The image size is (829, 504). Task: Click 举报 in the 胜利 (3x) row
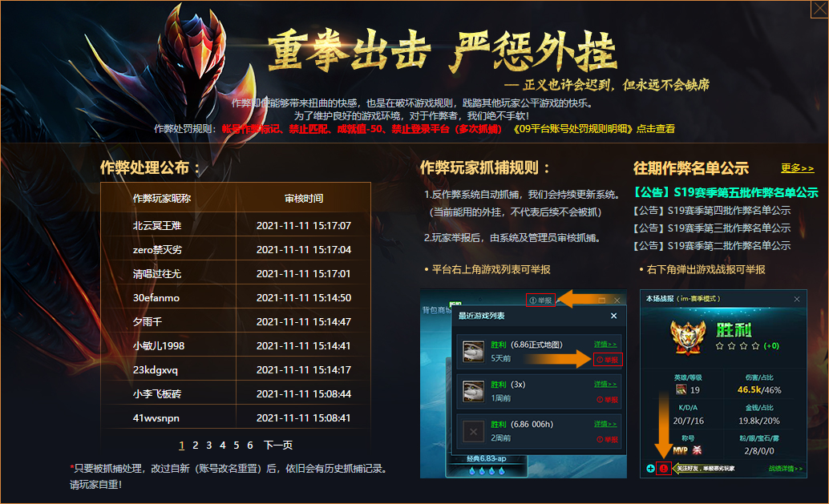[x=607, y=399]
